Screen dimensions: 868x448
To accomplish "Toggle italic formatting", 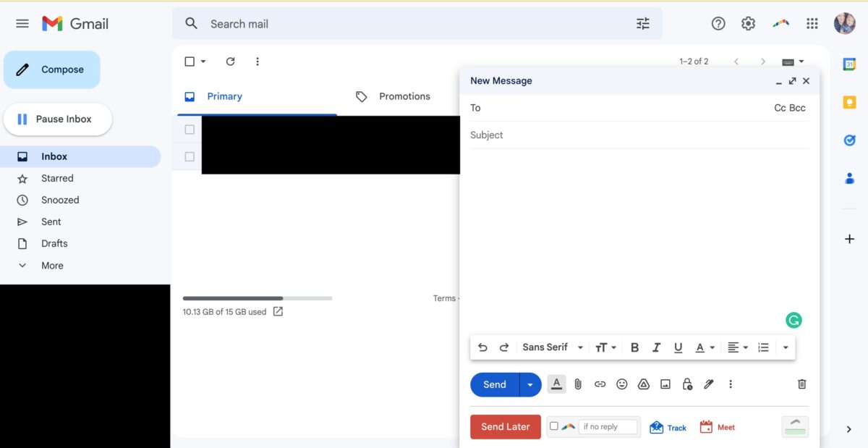I will (x=656, y=347).
